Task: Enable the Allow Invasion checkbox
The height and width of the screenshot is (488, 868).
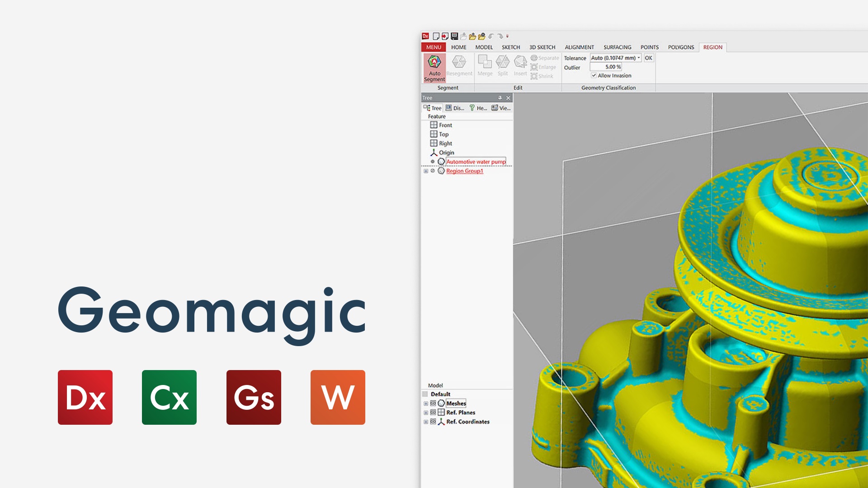Action: 594,76
